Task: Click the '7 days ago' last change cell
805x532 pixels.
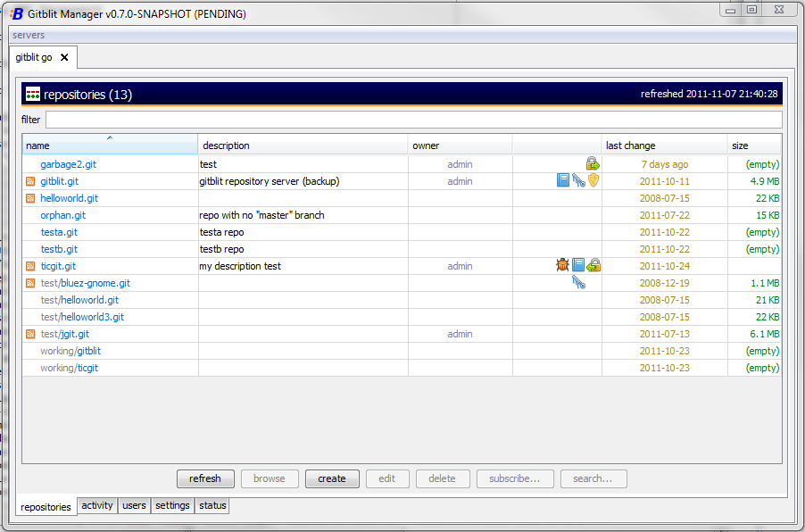Action: [x=664, y=164]
